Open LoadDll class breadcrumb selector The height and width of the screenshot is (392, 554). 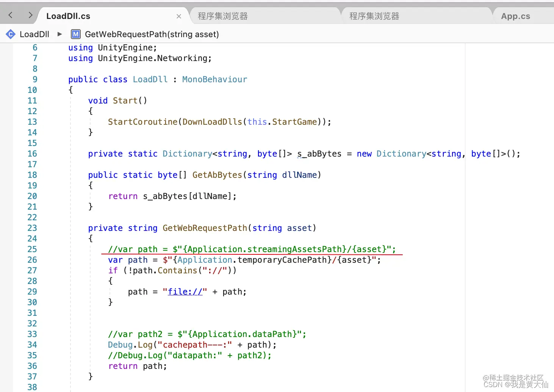point(34,34)
